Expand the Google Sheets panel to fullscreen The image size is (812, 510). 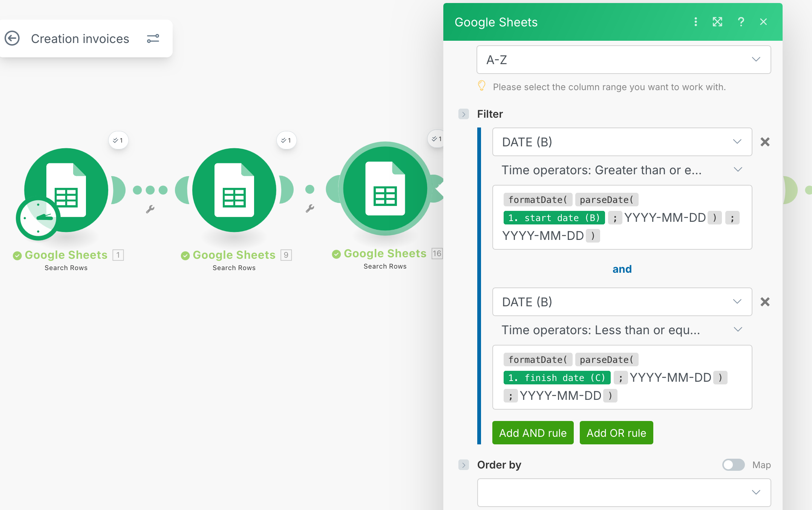coord(717,22)
